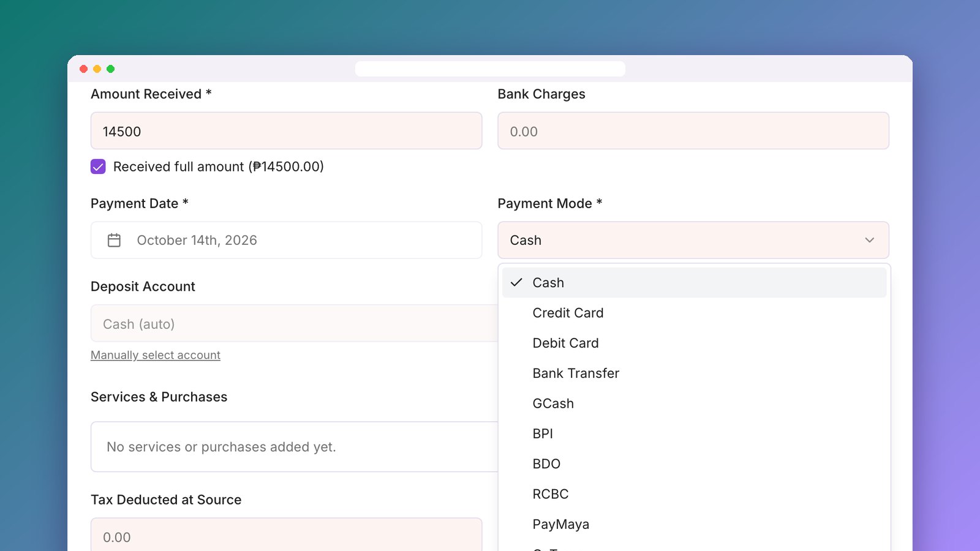
Task: Select Bank Transfer option
Action: coord(694,373)
